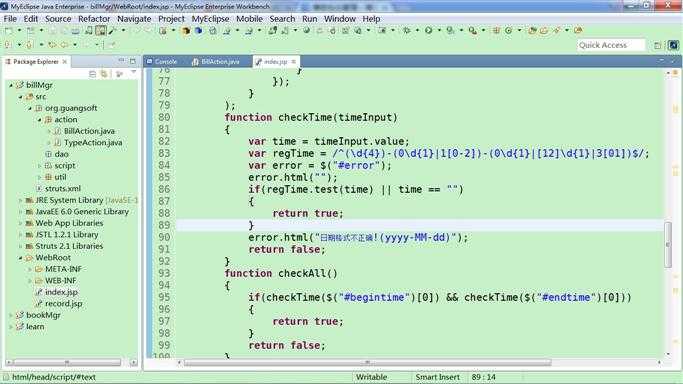
Task: Click the green Run launch icon
Action: (x=429, y=30)
